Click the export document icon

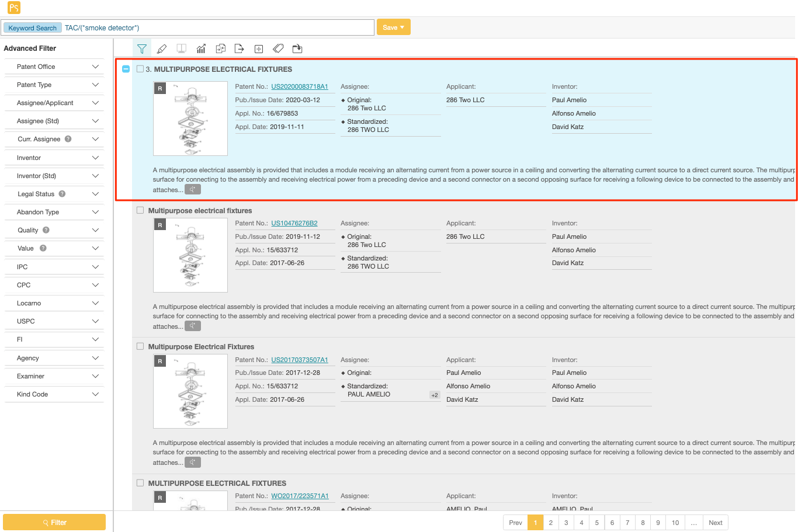coord(239,48)
